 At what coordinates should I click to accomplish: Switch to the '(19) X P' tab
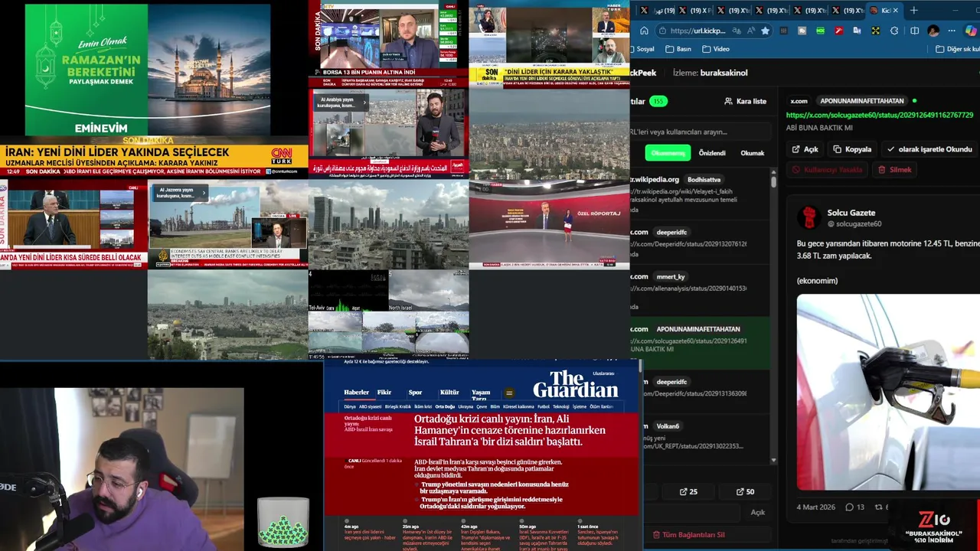(x=695, y=10)
